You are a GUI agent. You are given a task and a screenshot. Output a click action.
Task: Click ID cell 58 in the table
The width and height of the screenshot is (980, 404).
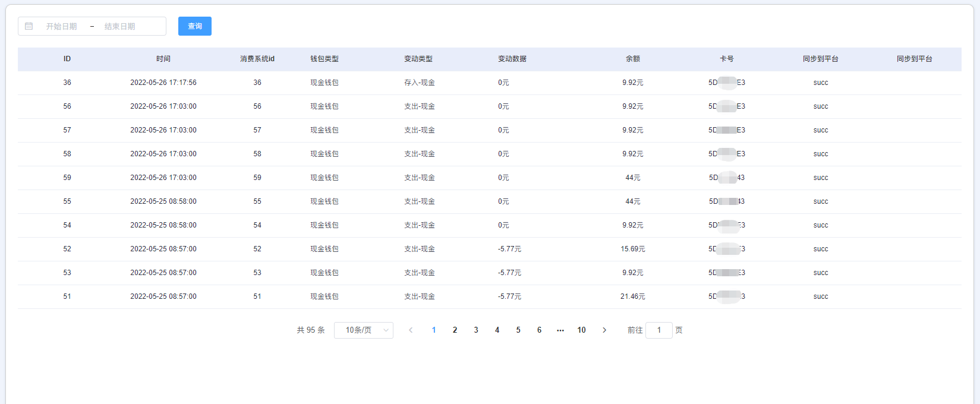pyautogui.click(x=67, y=154)
